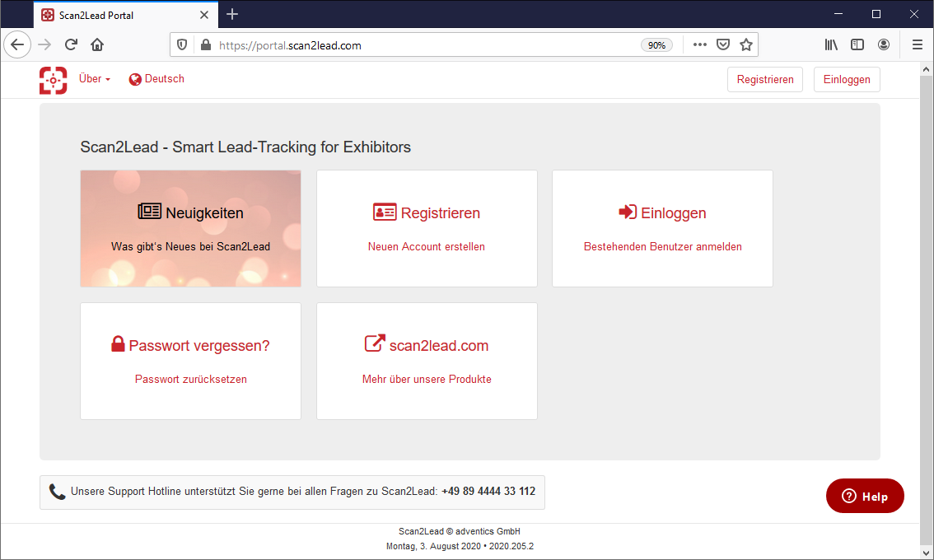Switch language via the Deutsch globe link
Image resolution: width=934 pixels, height=560 pixels.
[x=156, y=78]
